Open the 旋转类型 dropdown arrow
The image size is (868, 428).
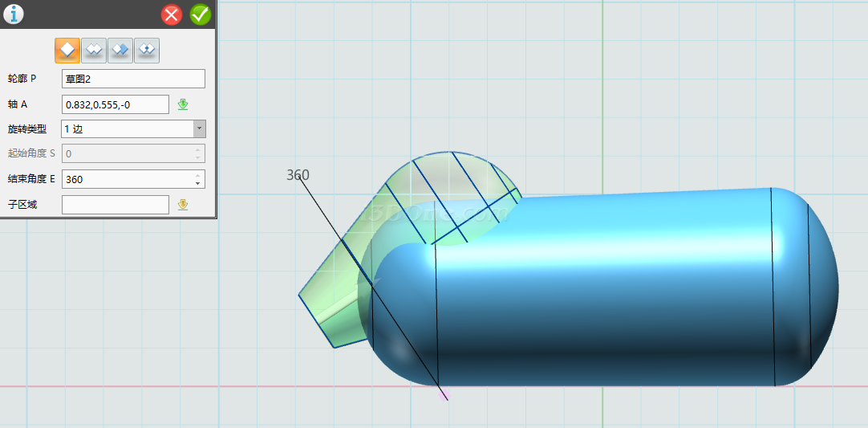(199, 128)
